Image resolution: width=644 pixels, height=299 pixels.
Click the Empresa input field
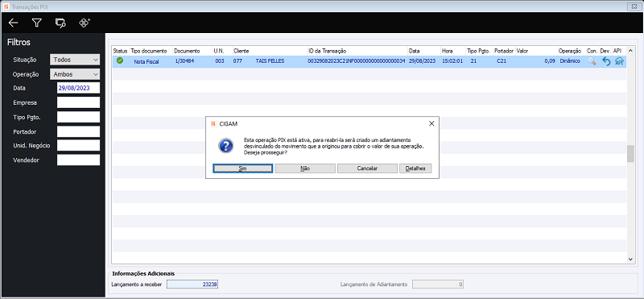click(x=78, y=102)
